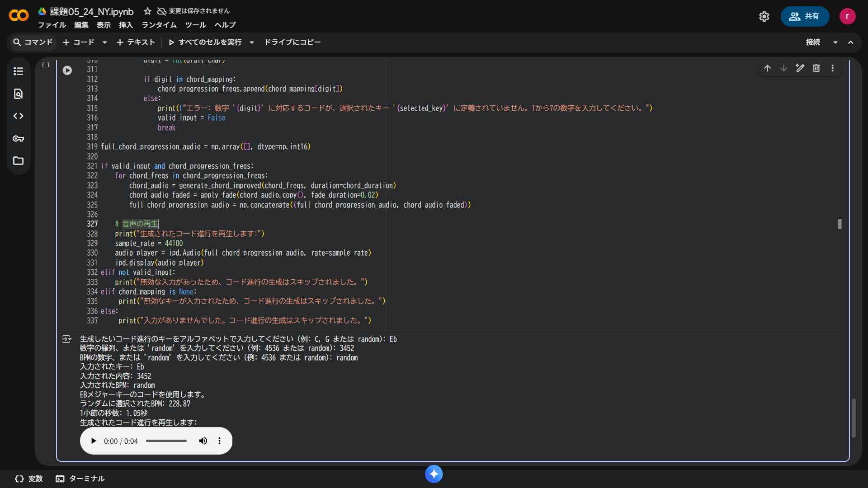Click ドライブにコピー button
Screen dimensions: 868x488
[292, 42]
